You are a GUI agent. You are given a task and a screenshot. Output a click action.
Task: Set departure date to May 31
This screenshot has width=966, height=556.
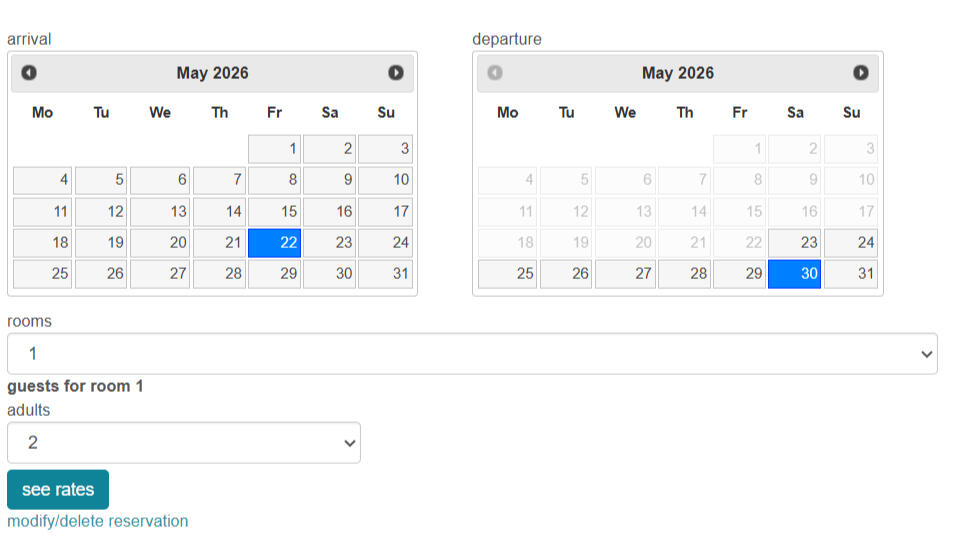pyautogui.click(x=851, y=274)
